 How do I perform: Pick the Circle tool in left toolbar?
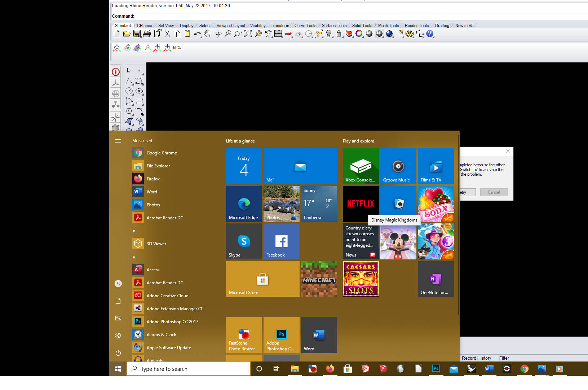(129, 91)
